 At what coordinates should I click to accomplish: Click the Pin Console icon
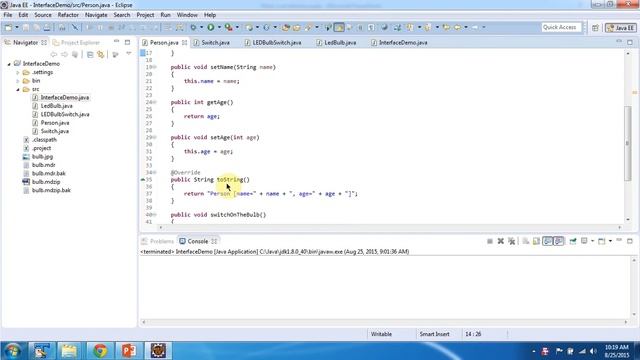573,241
